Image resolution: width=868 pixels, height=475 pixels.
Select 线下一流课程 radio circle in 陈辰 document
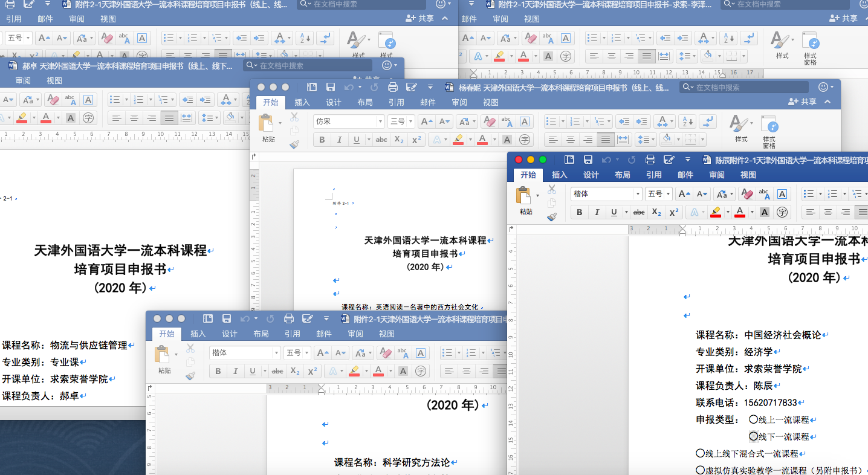[x=753, y=436]
